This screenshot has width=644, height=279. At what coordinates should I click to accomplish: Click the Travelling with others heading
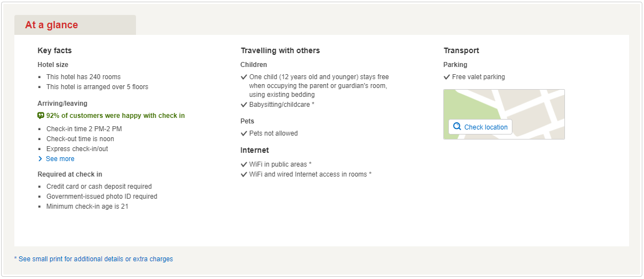pyautogui.click(x=280, y=50)
